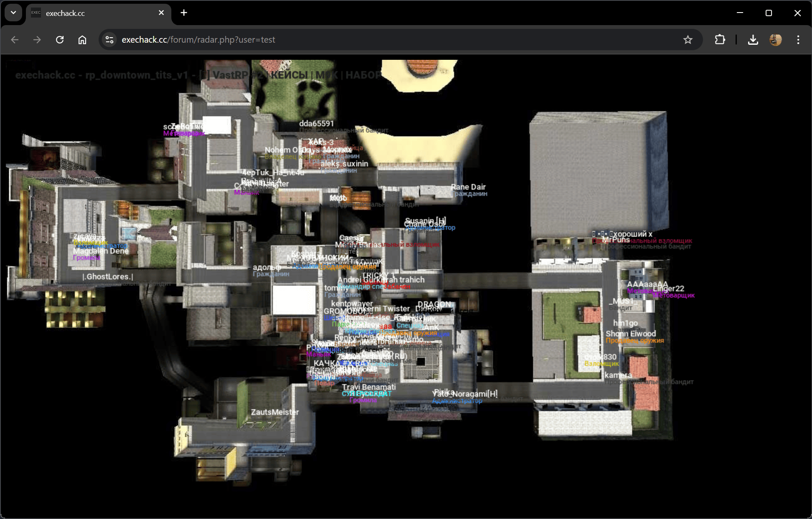Close the exechack.cc tab
This screenshot has height=519, width=812.
pos(161,13)
